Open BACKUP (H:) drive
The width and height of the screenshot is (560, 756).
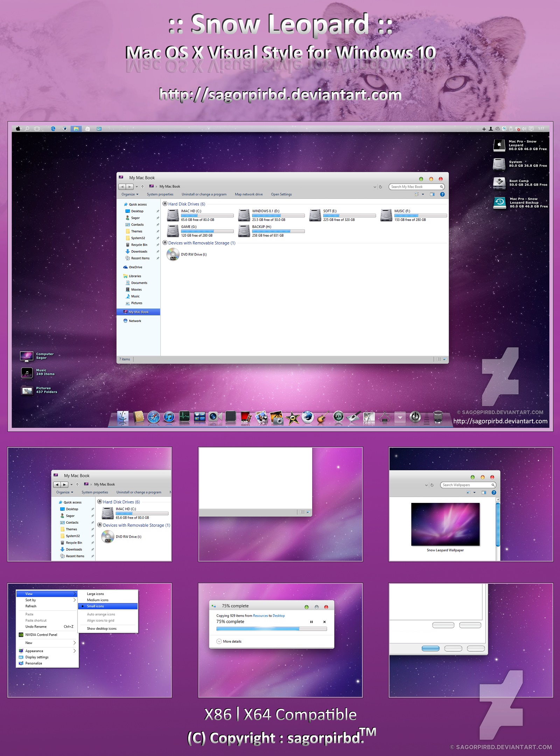[x=271, y=231]
